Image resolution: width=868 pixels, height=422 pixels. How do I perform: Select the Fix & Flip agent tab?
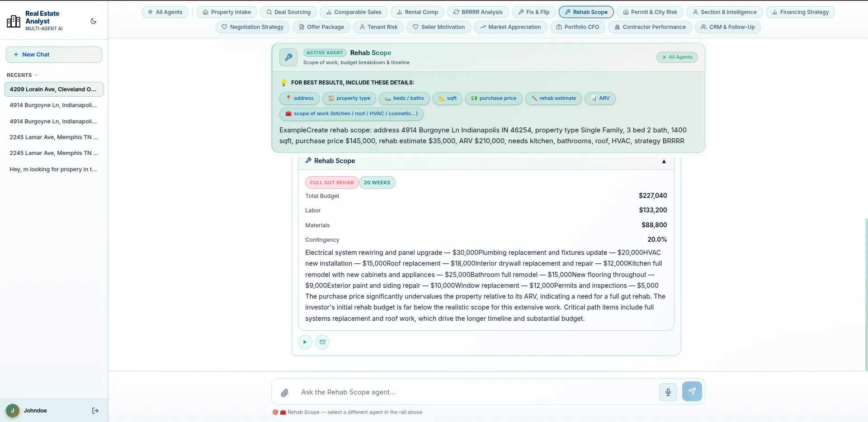(533, 12)
